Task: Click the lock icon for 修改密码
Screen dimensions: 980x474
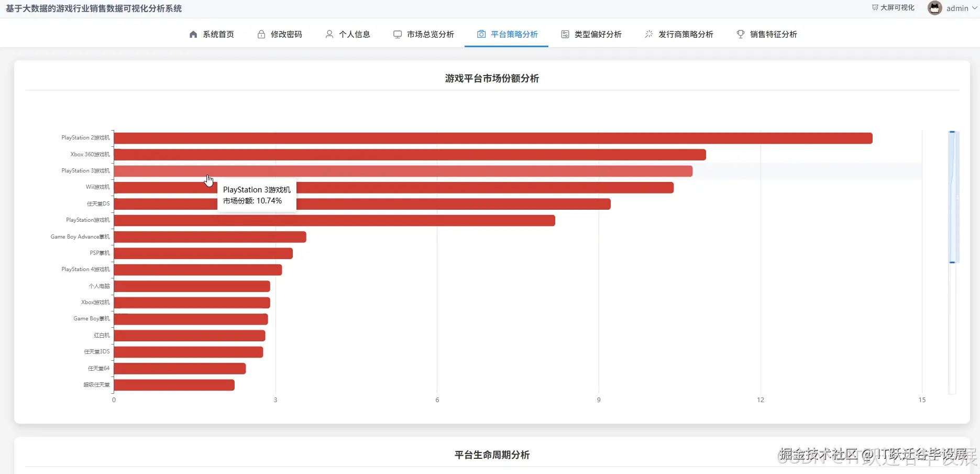Action: pos(261,34)
